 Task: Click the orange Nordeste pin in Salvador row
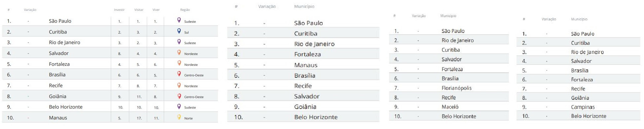tap(179, 53)
